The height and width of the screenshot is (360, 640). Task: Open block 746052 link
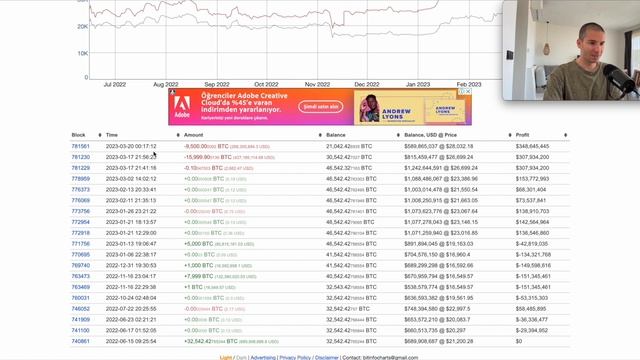[80, 309]
